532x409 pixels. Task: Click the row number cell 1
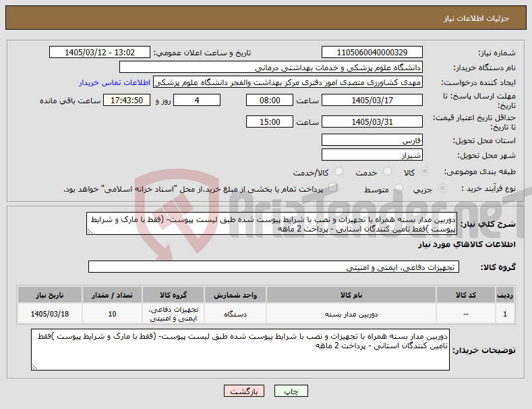click(x=505, y=314)
